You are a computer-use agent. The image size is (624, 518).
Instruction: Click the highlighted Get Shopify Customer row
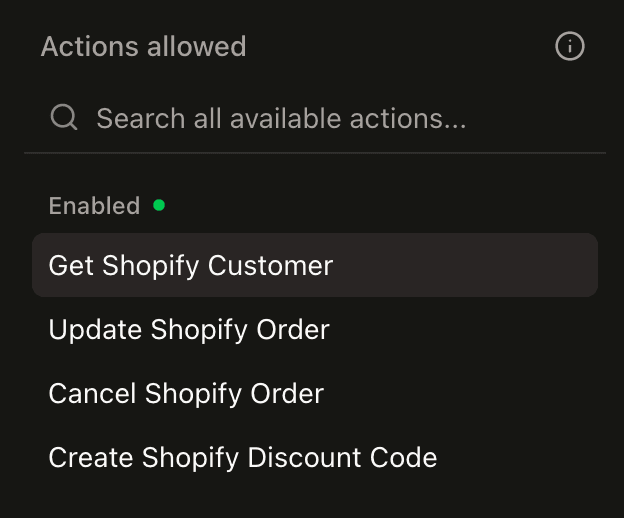point(315,266)
